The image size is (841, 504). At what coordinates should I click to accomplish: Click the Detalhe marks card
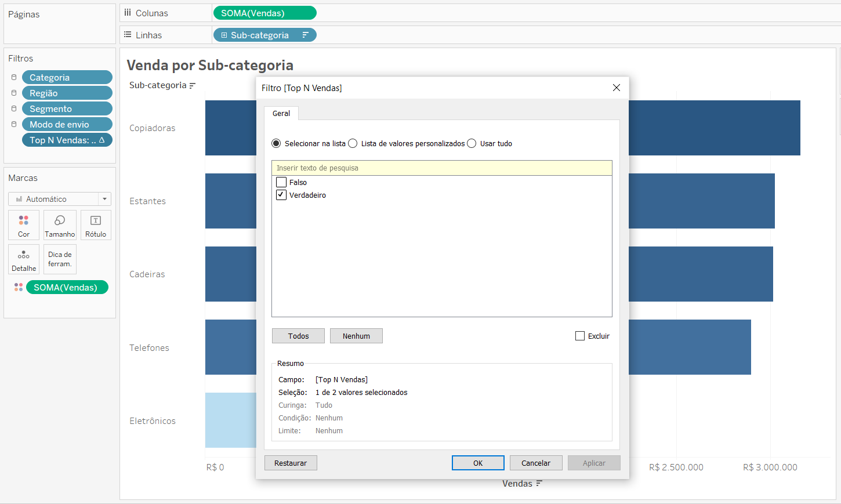point(24,259)
